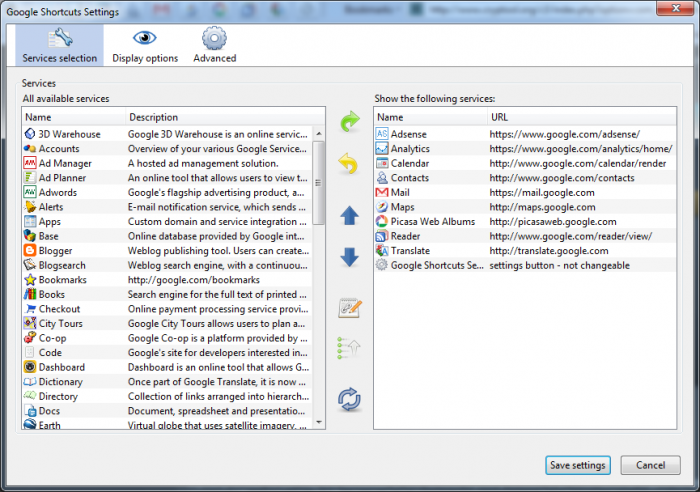Screen dimensions: 700x492
Task: Click the Ad Planner icon
Action: 30,178
